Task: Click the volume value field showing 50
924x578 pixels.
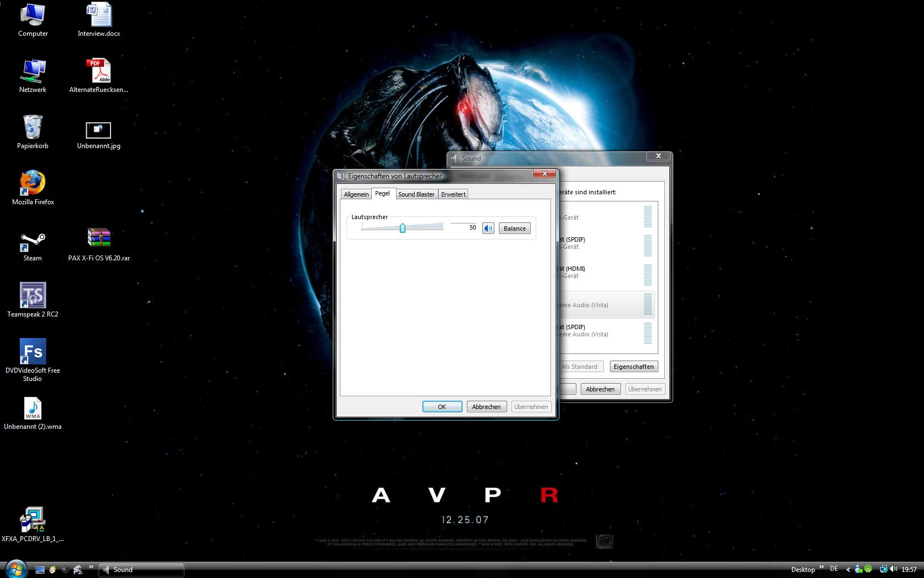Action: [x=464, y=227]
